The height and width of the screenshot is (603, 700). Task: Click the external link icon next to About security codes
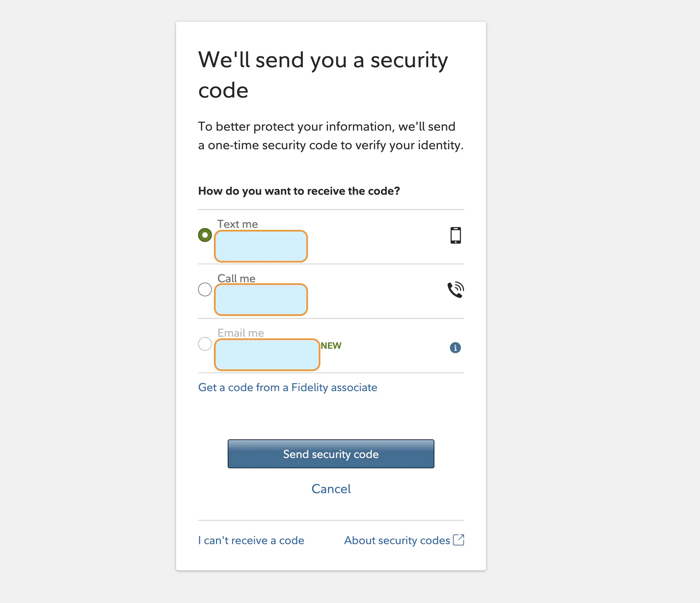(x=459, y=540)
